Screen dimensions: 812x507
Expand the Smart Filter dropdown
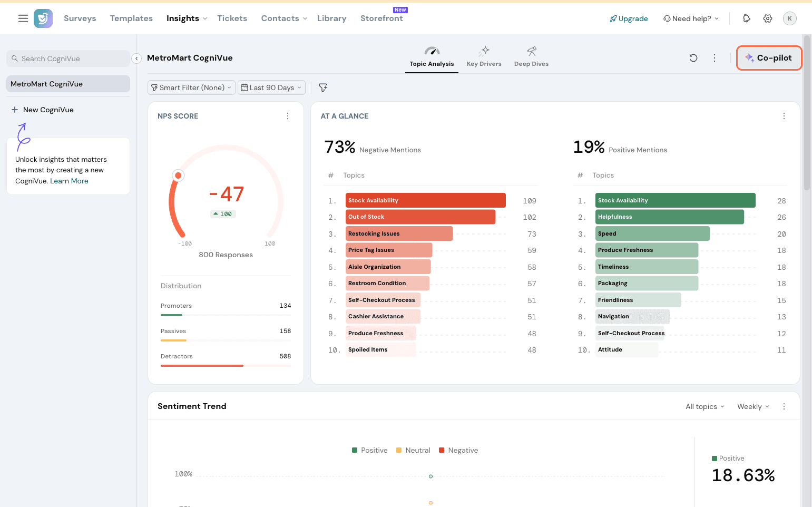coord(191,87)
